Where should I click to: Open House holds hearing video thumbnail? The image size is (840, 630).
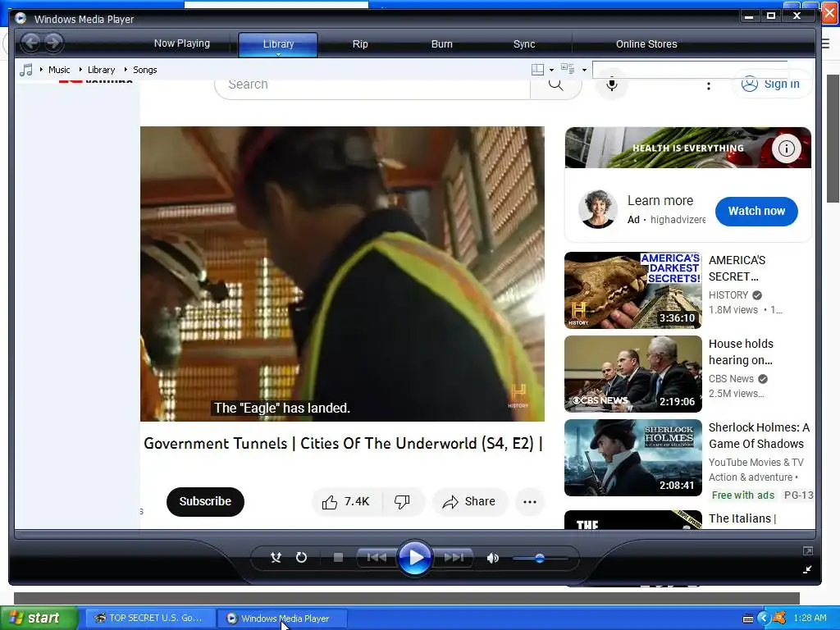pyautogui.click(x=632, y=374)
